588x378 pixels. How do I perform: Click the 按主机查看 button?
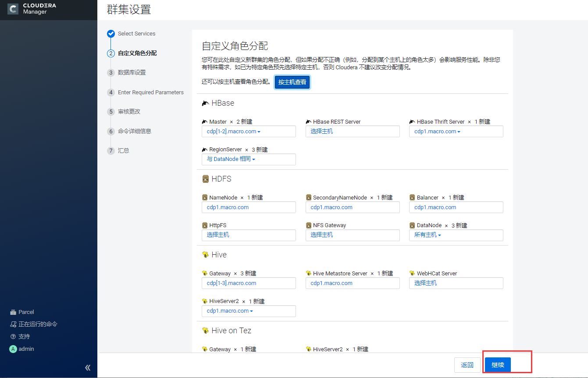[x=292, y=82]
